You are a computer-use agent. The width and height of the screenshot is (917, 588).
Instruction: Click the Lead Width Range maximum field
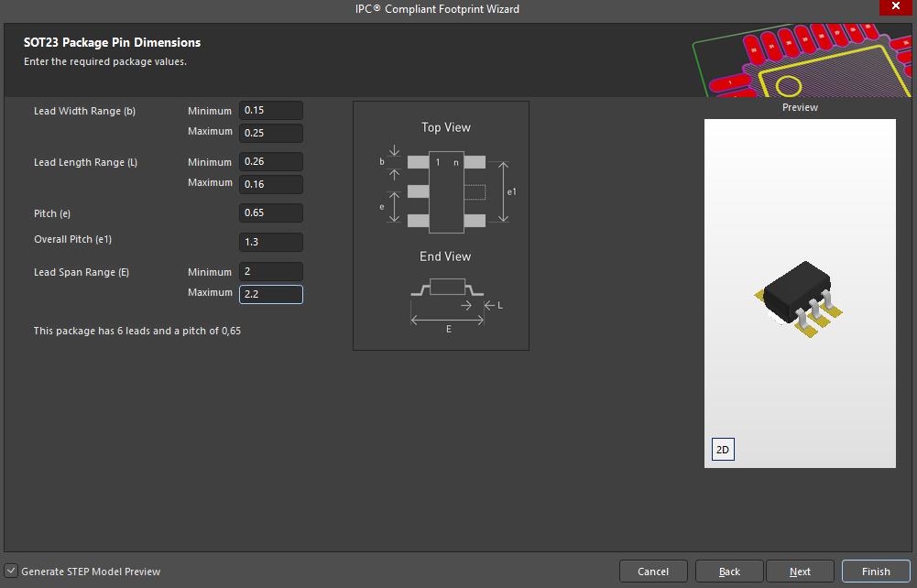click(270, 133)
